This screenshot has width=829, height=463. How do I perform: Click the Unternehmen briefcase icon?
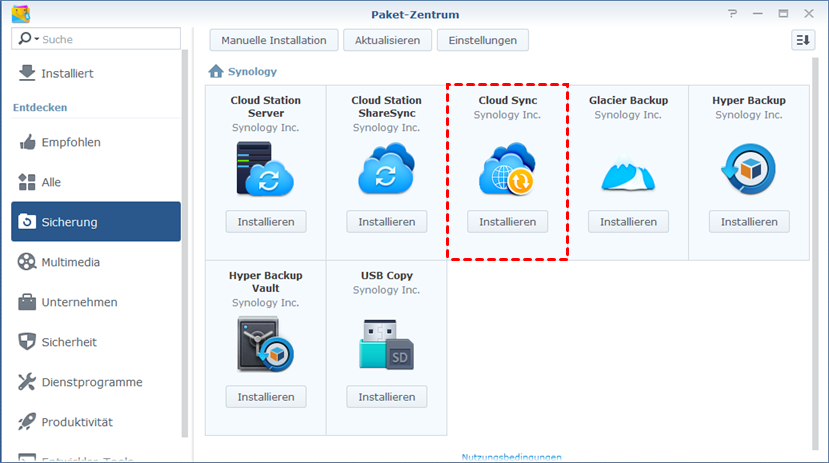26,302
